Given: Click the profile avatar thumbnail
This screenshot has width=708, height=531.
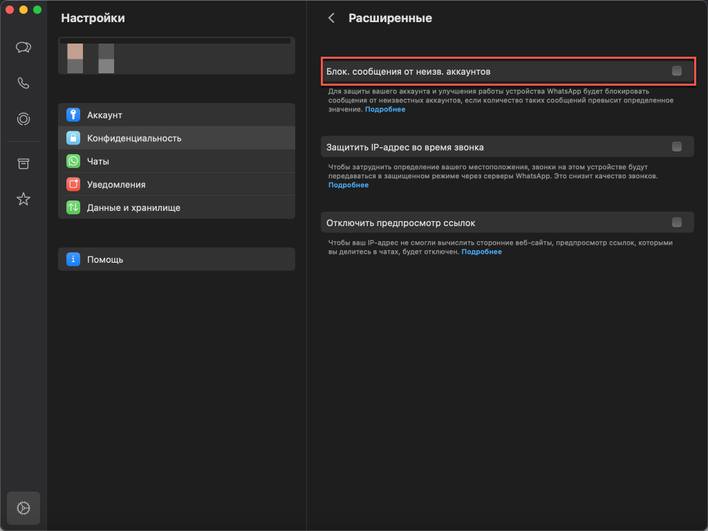Looking at the screenshot, I should pyautogui.click(x=75, y=58).
